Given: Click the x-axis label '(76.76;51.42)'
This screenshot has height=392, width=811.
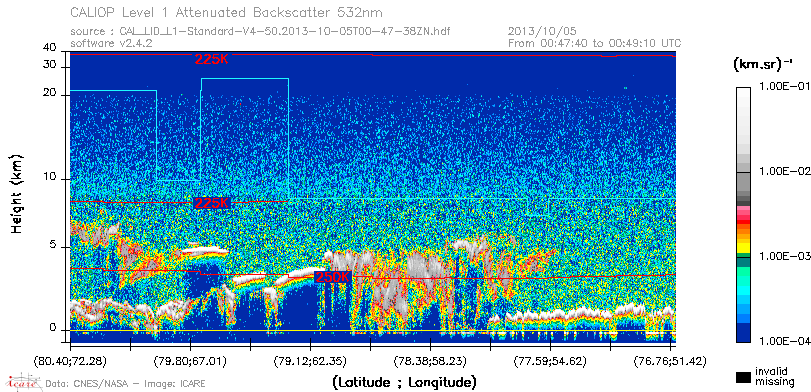Looking at the screenshot, I should pyautogui.click(x=670, y=360).
